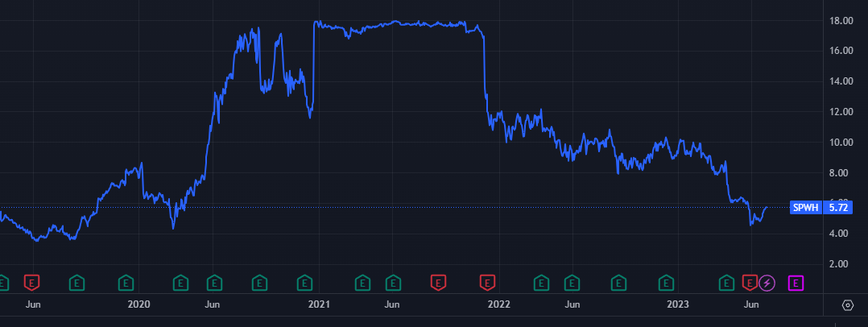Click the 2023 time axis label
The width and height of the screenshot is (868, 327).
678,304
